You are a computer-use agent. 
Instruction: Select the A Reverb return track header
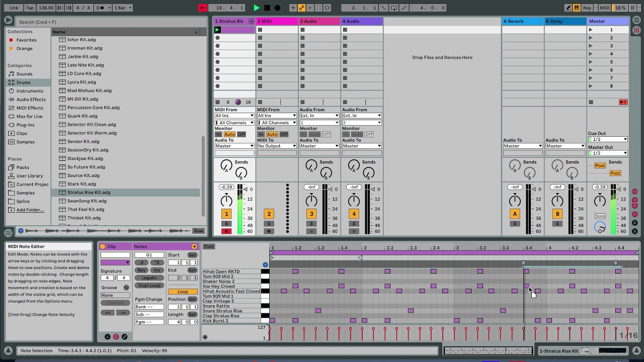tap(523, 21)
